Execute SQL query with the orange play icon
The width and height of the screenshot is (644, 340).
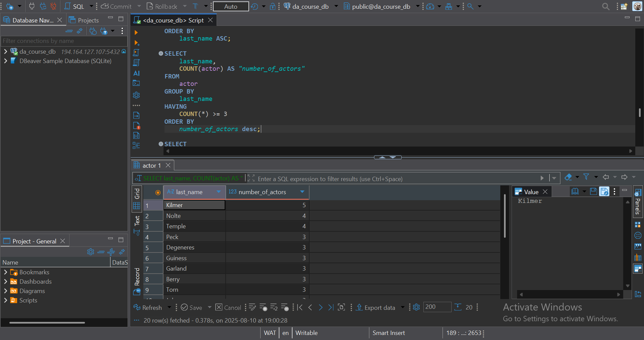coord(136,33)
